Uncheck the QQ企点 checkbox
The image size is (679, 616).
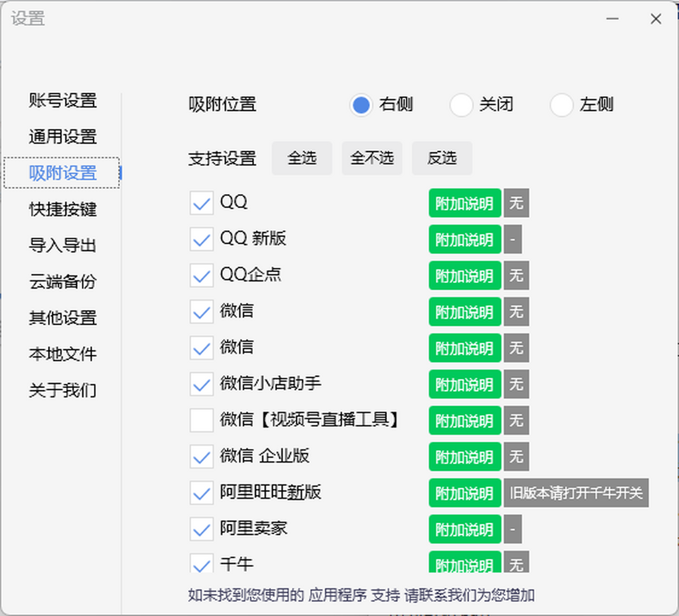201,275
